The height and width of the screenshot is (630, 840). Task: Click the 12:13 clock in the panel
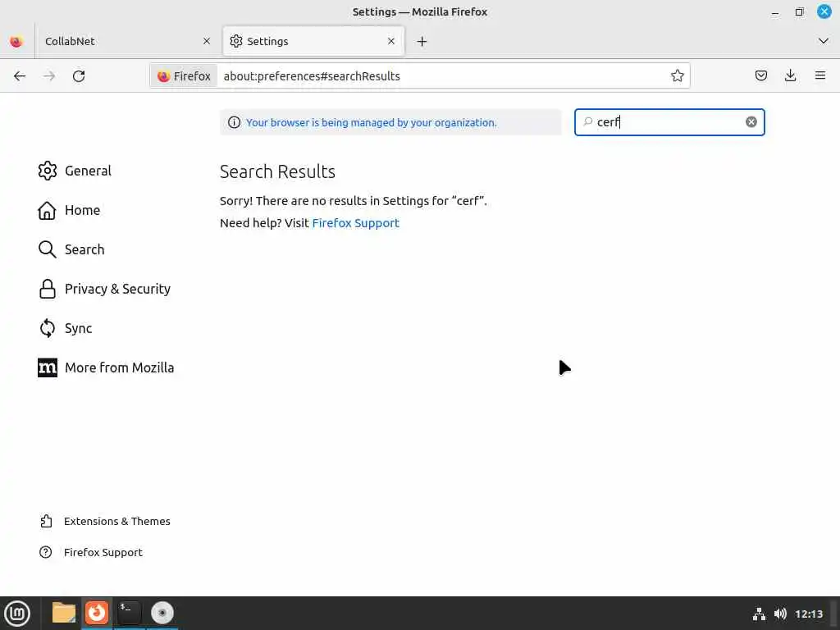point(808,614)
